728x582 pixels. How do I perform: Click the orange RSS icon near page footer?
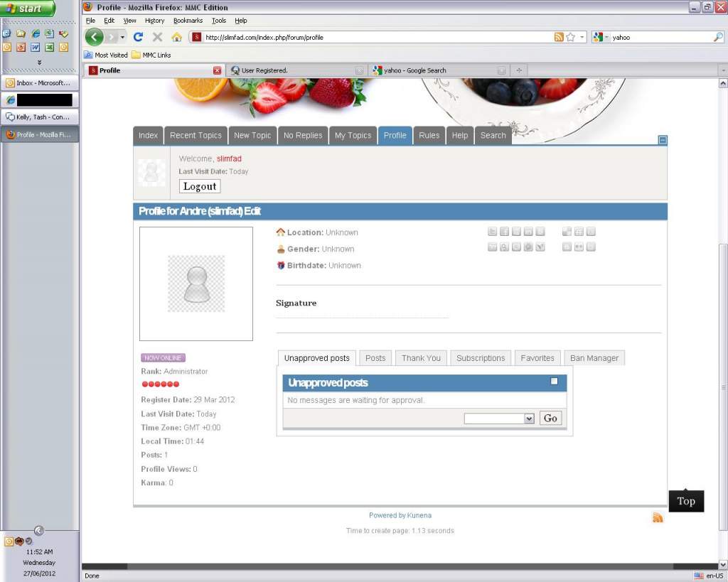point(658,517)
